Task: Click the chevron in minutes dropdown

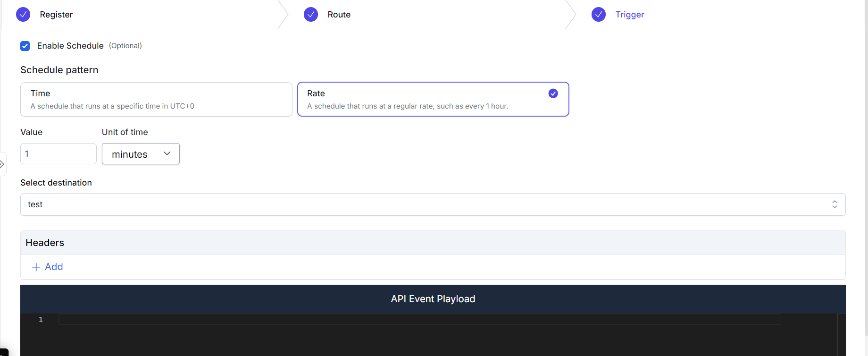Action: pyautogui.click(x=167, y=153)
